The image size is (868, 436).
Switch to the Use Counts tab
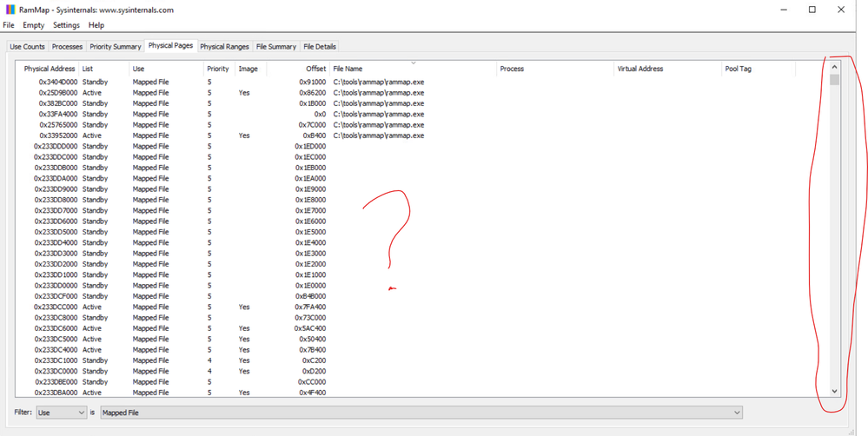(x=27, y=47)
